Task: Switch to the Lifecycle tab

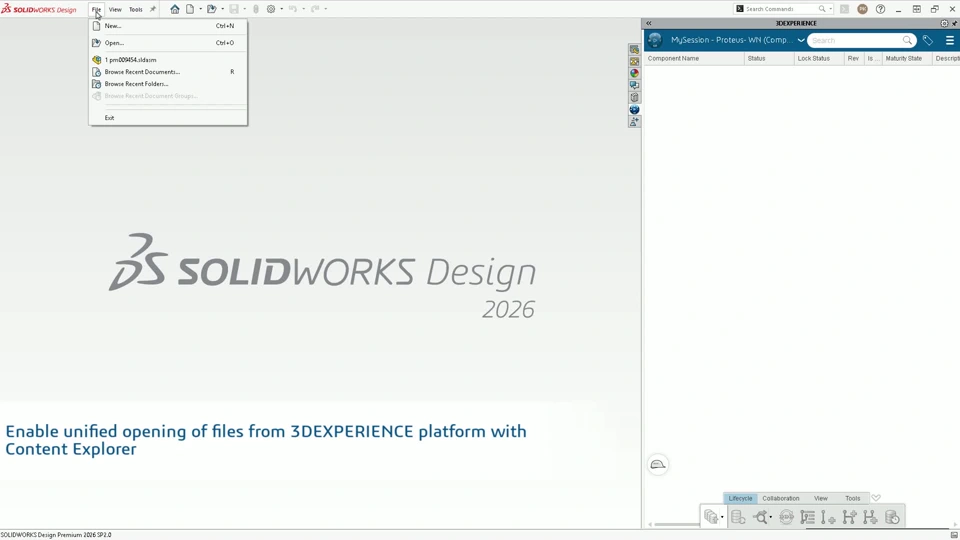Action: (740, 498)
